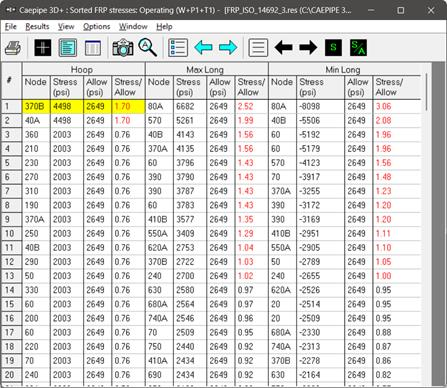The height and width of the screenshot is (388, 447).
Task: Click Max Long stress 5261
Action: click(190, 121)
